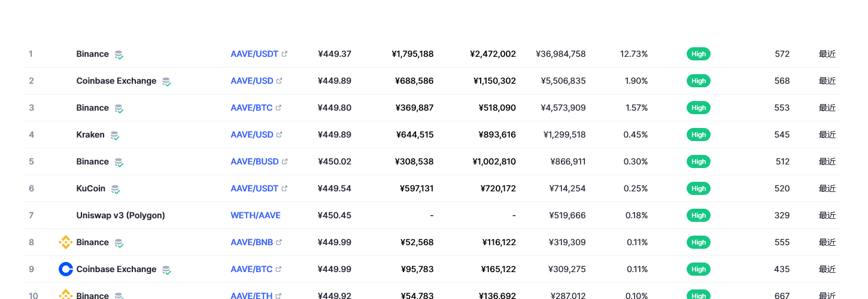Click external link icon beside AAVE/BNB
Image resolution: width=868 pixels, height=299 pixels.
point(278,242)
